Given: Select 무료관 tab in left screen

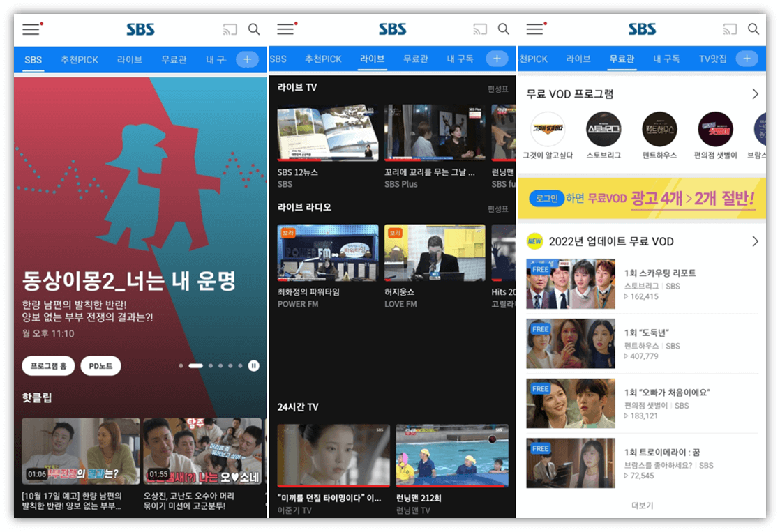Looking at the screenshot, I should click(174, 60).
